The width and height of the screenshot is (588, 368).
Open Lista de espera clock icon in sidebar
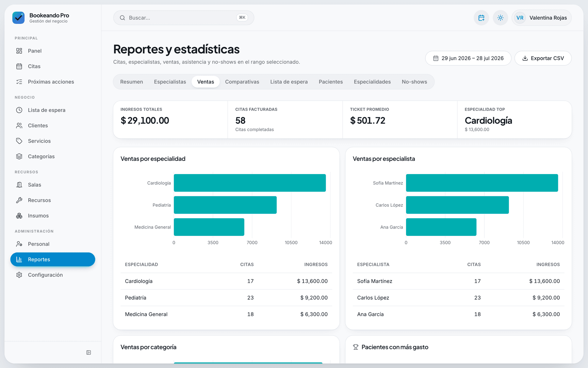coord(19,110)
